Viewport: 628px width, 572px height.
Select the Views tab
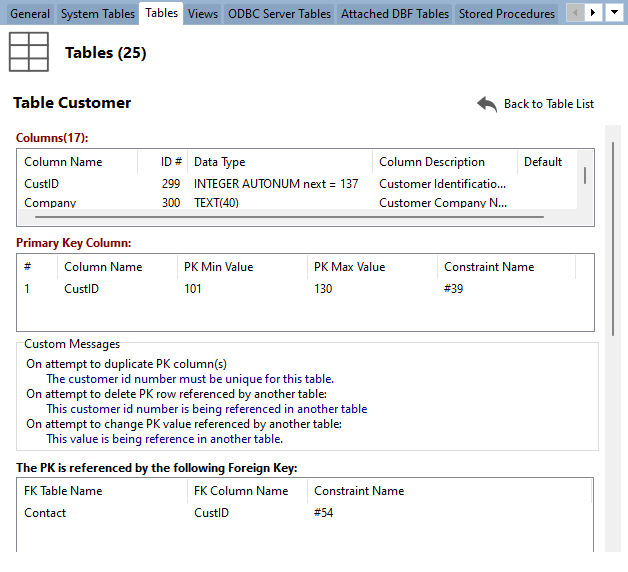pyautogui.click(x=203, y=14)
